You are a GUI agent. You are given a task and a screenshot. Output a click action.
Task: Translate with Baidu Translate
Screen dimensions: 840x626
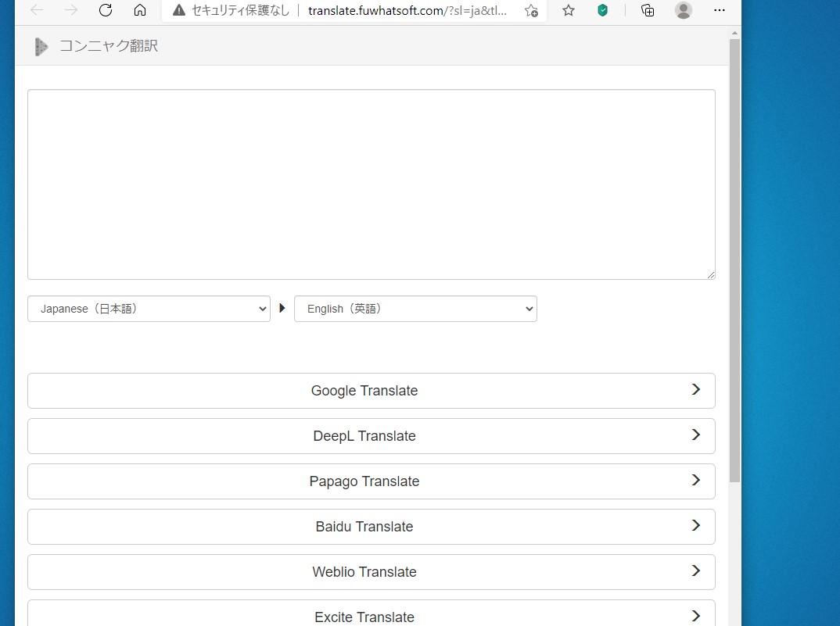click(x=372, y=527)
